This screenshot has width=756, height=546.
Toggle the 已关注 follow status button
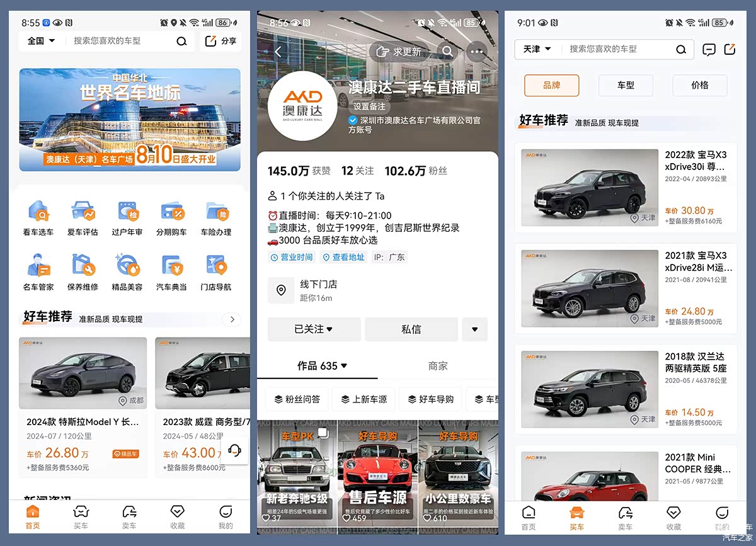click(x=314, y=329)
